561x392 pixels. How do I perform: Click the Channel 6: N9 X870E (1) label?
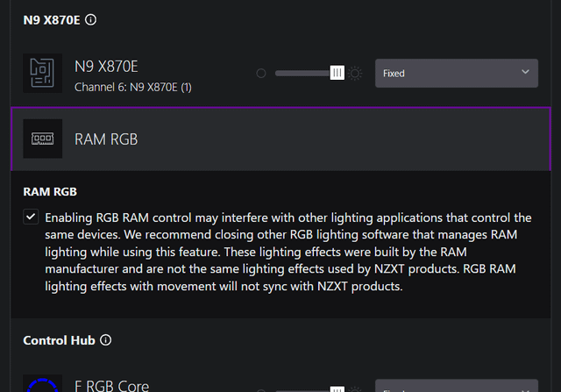click(x=133, y=87)
